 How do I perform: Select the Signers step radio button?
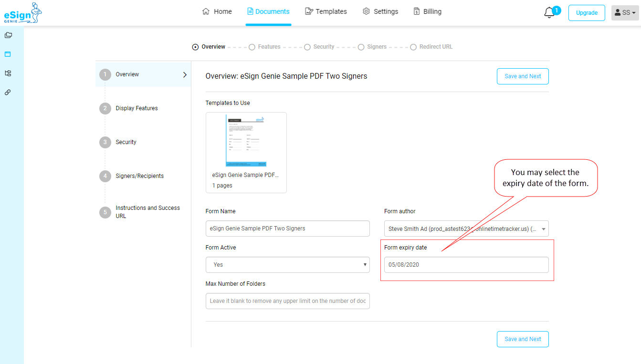click(x=361, y=47)
